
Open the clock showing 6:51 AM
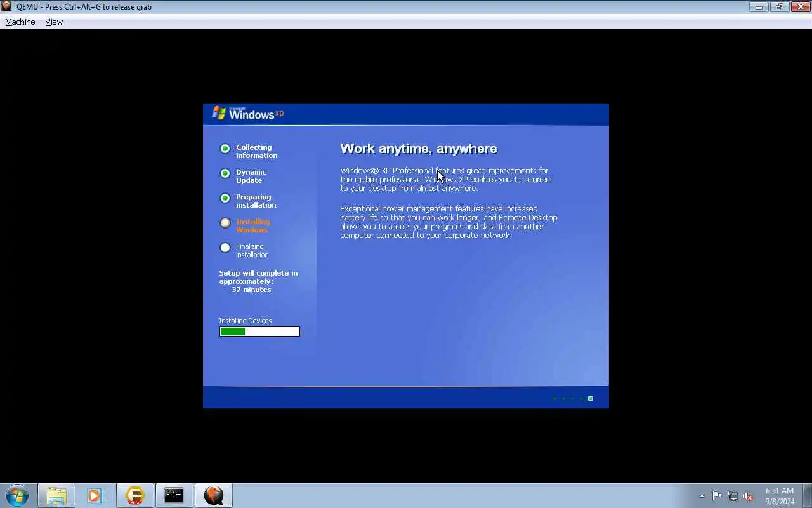click(x=780, y=496)
